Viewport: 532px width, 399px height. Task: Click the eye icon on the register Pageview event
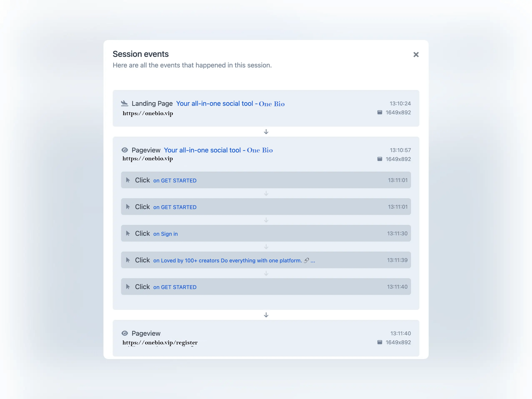(x=125, y=333)
